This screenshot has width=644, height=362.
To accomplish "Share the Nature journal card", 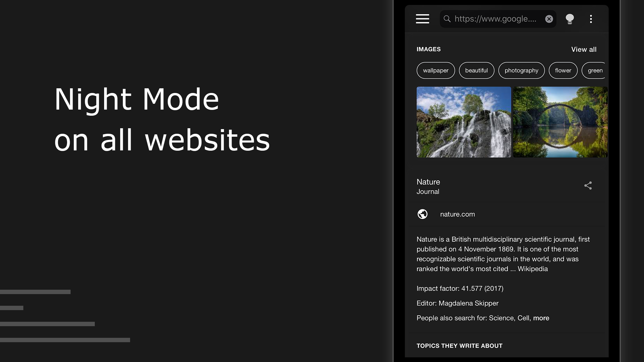I will click(588, 186).
